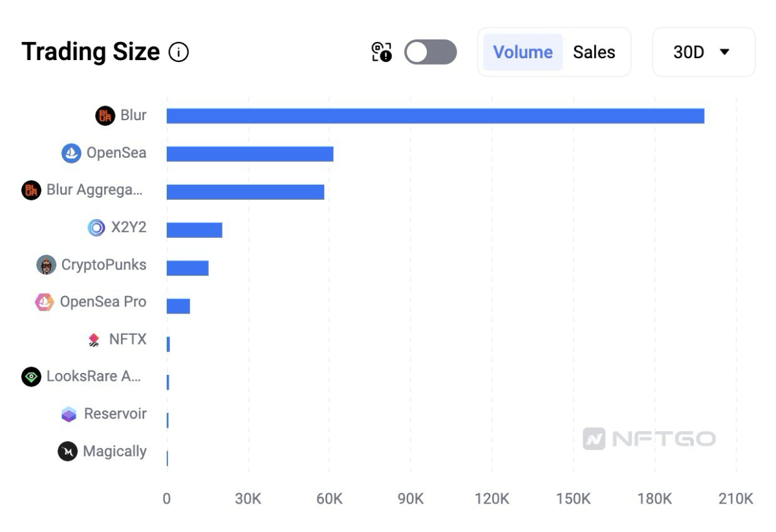Click the NFTX logo icon
The width and height of the screenshot is (776, 532).
coord(94,340)
